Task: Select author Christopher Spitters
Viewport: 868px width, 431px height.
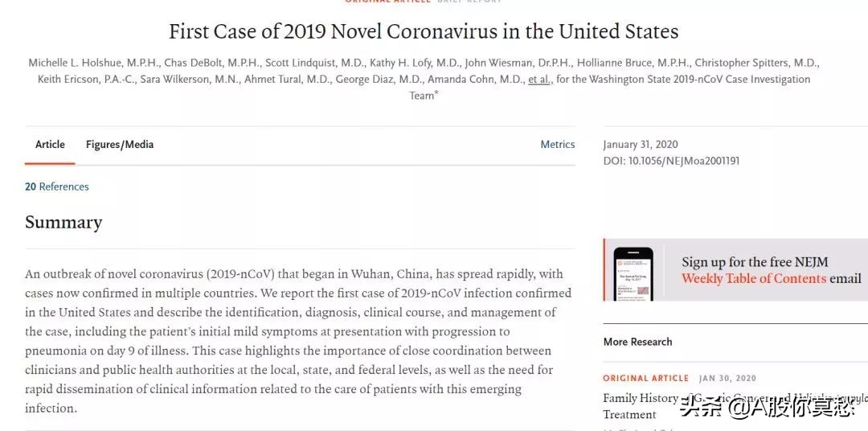Action: point(757,63)
